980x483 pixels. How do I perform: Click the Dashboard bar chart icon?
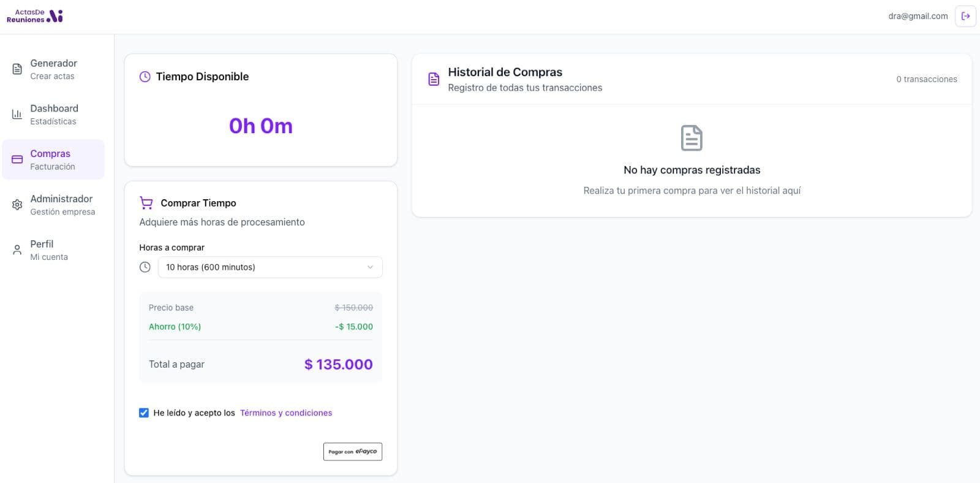[17, 115]
